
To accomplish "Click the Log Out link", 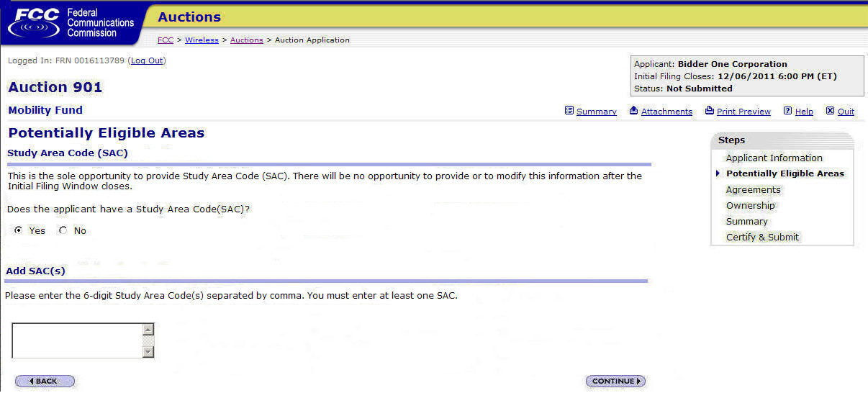I will [147, 60].
